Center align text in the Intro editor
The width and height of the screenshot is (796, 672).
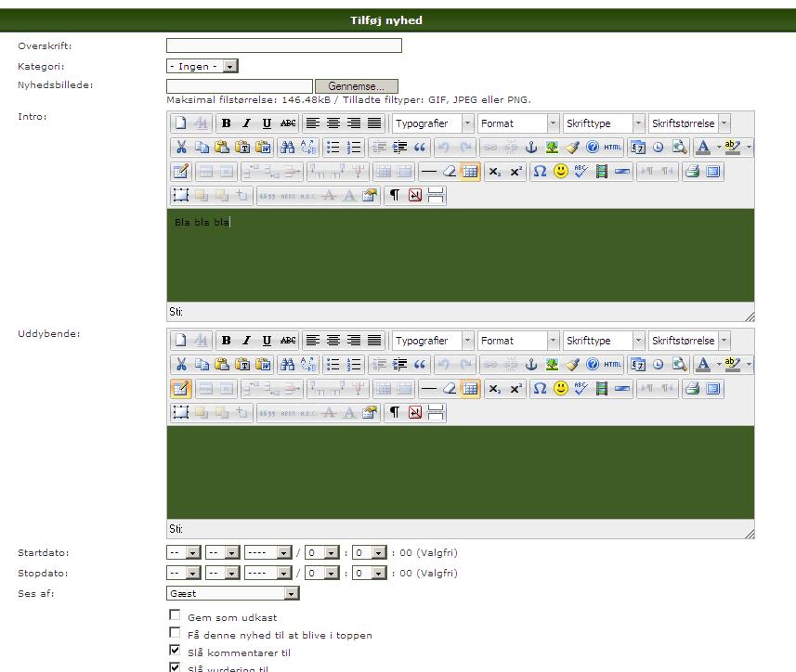(x=333, y=123)
